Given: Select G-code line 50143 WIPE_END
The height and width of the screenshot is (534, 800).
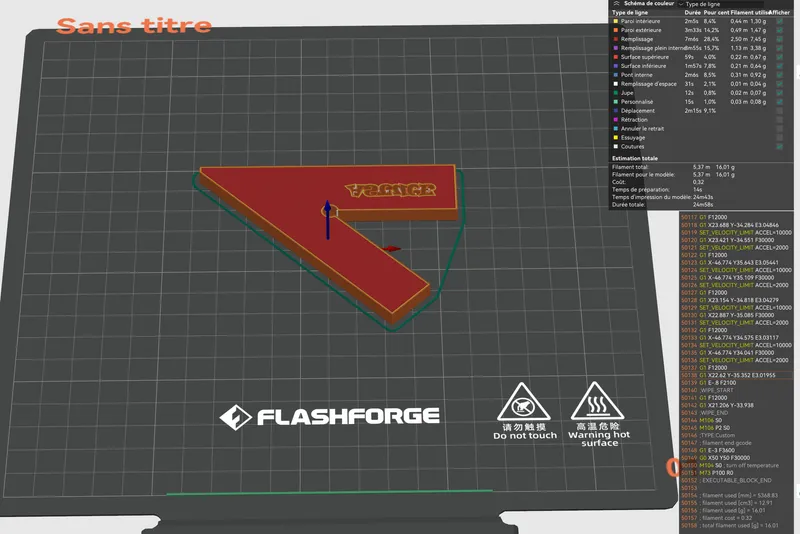Looking at the screenshot, I should point(736,413).
